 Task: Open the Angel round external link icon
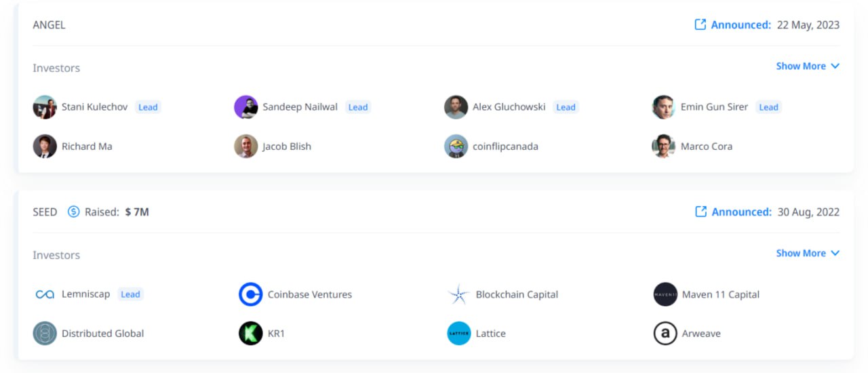[701, 24]
